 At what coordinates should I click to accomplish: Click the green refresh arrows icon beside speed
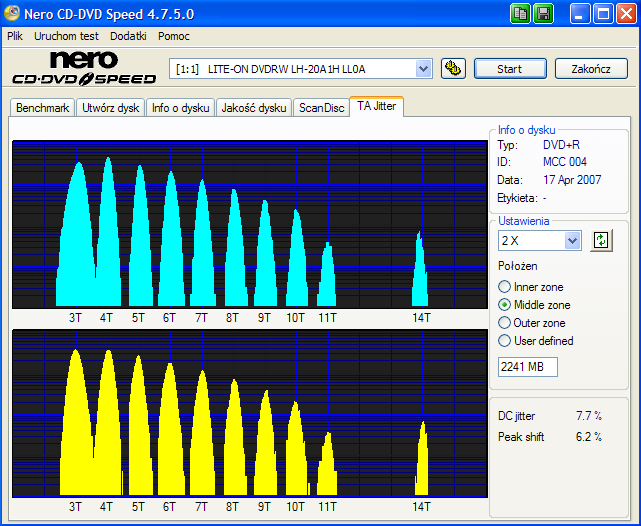click(601, 241)
